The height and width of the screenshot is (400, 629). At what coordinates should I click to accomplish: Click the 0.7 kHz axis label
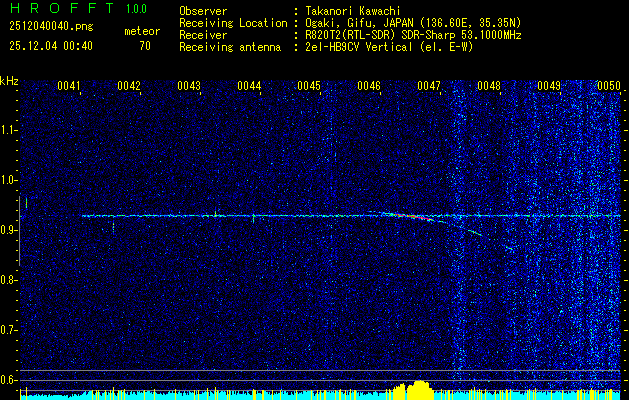click(x=8, y=330)
